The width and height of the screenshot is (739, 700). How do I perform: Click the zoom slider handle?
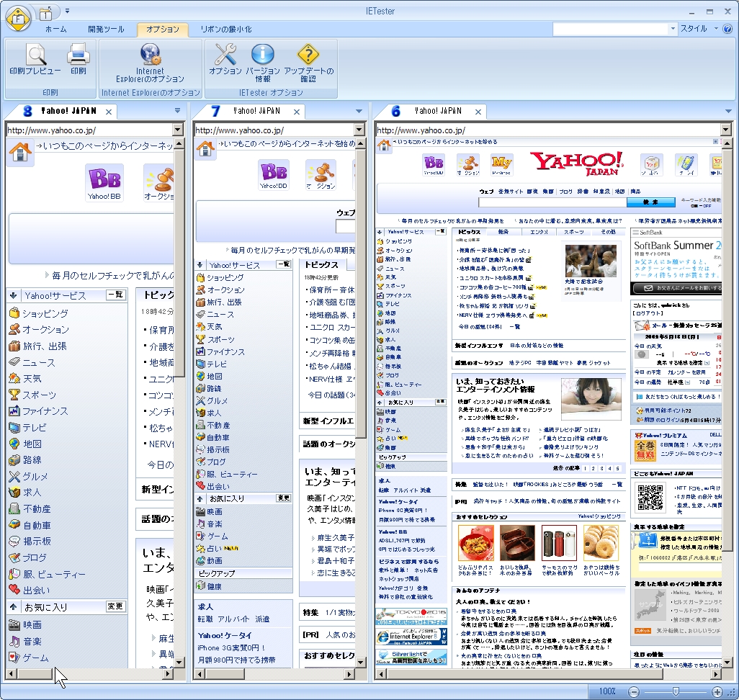676,691
